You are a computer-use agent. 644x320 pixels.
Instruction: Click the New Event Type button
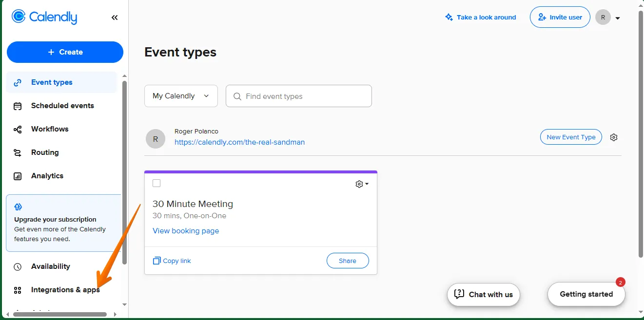571,137
